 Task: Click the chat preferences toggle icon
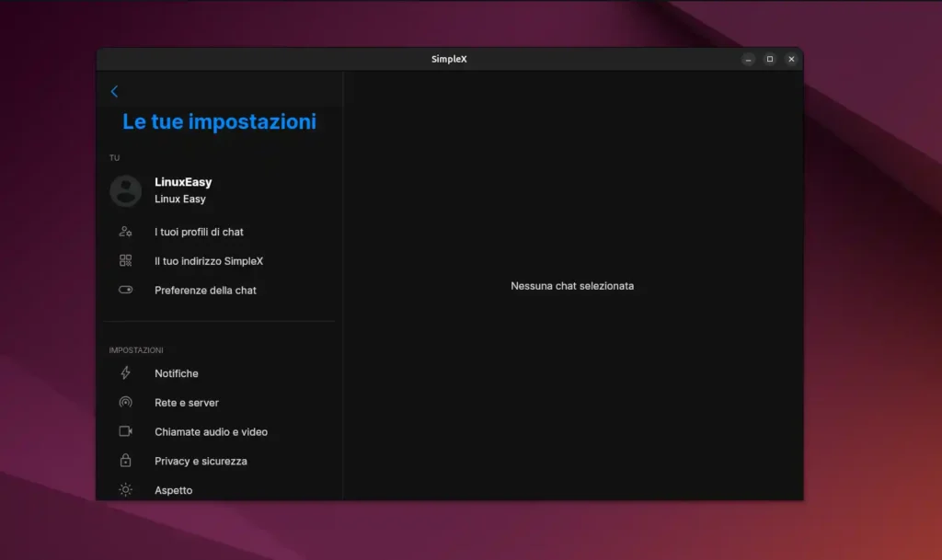pyautogui.click(x=125, y=290)
